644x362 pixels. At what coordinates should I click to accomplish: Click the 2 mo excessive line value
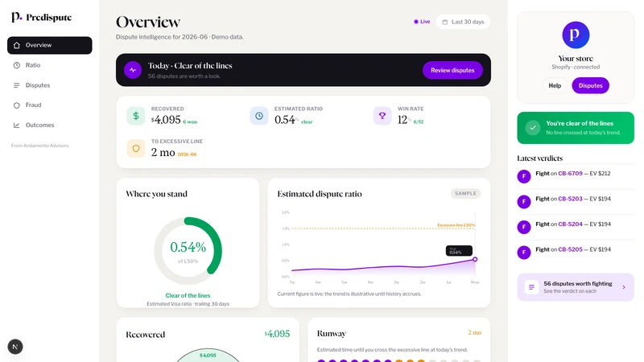[x=163, y=152]
